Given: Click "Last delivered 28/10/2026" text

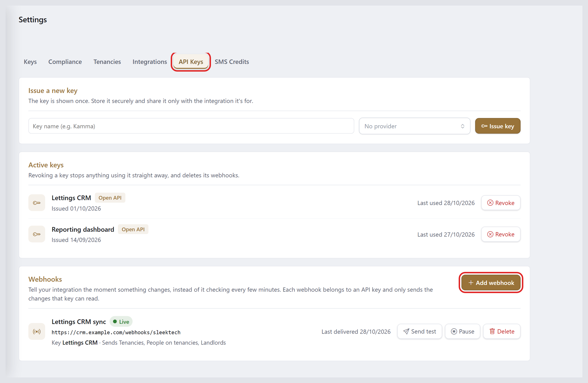Looking at the screenshot, I should click(356, 331).
